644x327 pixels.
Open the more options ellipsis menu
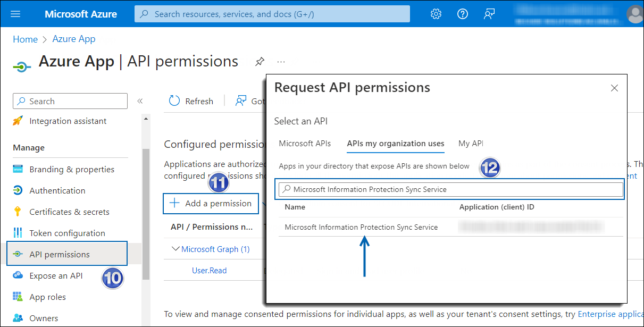(x=281, y=62)
